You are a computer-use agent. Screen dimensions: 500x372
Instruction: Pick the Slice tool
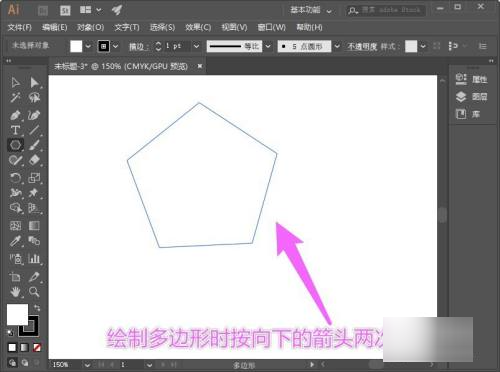click(x=34, y=276)
